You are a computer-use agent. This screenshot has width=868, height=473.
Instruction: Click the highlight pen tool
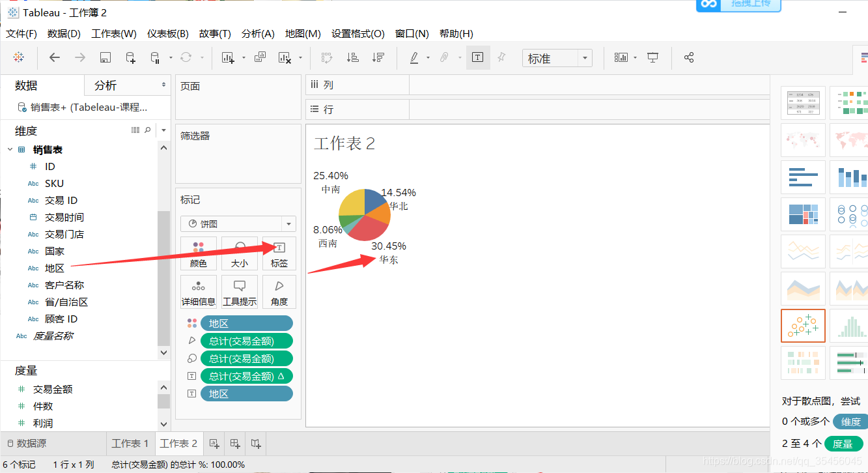413,57
